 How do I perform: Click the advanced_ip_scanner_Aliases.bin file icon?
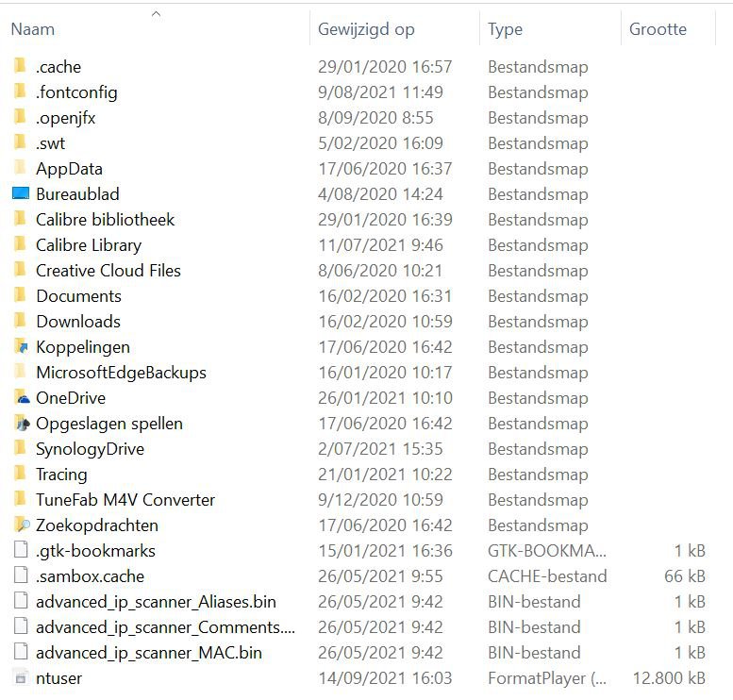point(21,600)
